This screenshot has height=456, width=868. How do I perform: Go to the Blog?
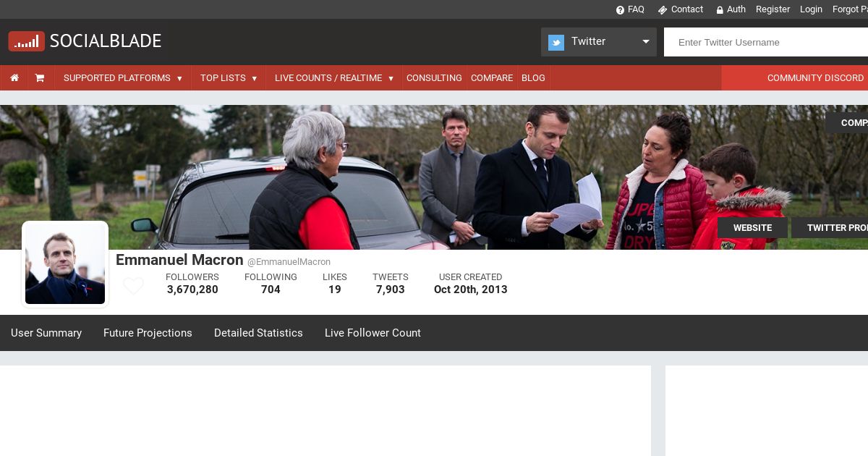tap(533, 78)
